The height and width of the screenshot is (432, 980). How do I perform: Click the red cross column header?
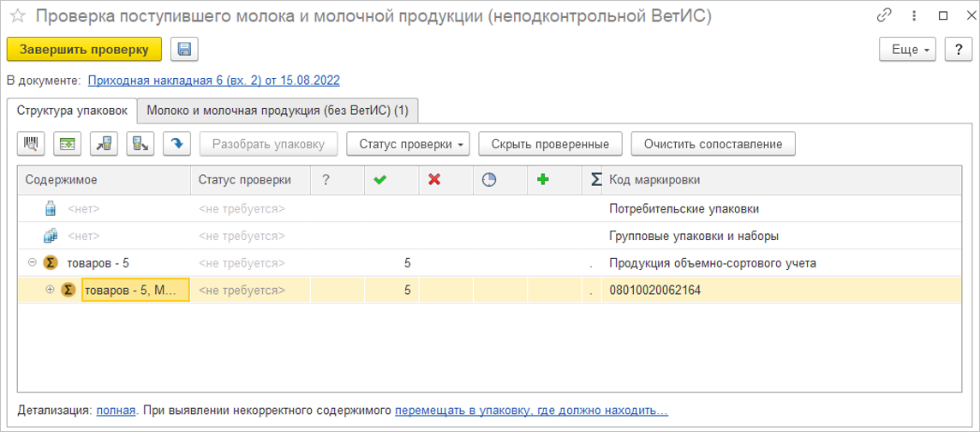434,179
